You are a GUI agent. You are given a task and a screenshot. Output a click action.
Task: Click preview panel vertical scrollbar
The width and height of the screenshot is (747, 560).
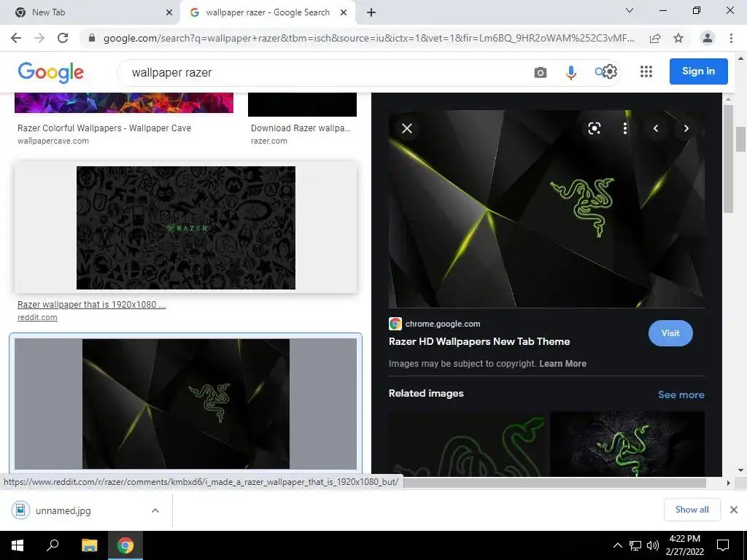coord(728,159)
